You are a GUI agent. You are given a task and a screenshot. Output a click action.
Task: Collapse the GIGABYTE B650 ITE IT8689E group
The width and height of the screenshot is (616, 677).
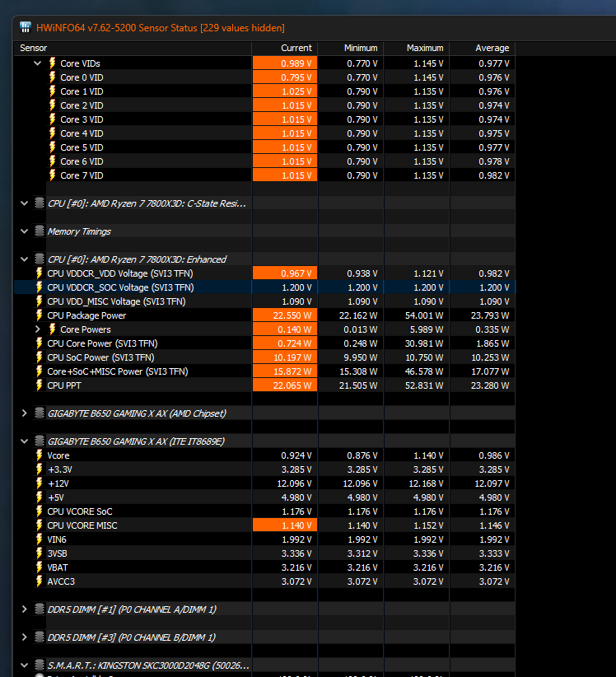click(24, 441)
